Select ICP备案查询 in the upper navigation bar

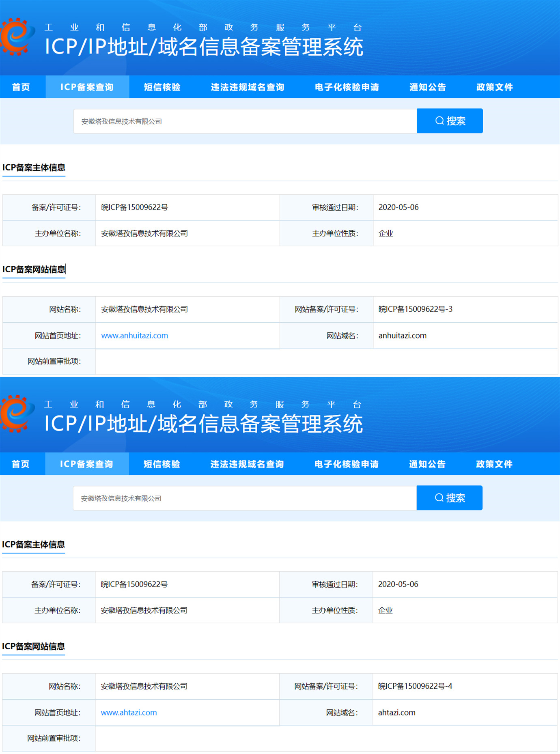[87, 87]
